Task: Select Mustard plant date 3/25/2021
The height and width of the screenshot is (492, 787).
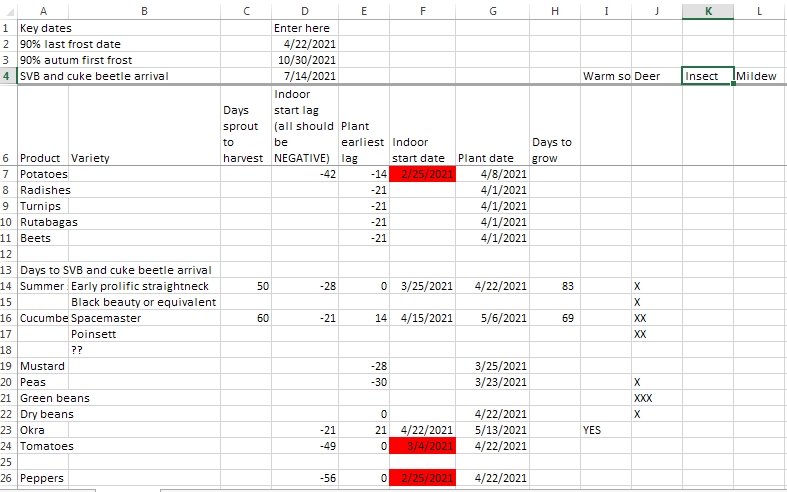Action: click(x=492, y=366)
